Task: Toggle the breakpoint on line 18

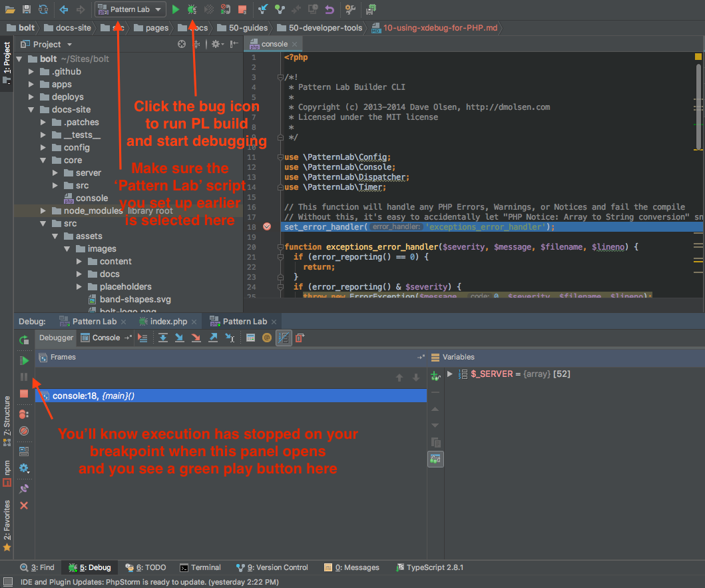Action: pyautogui.click(x=267, y=227)
